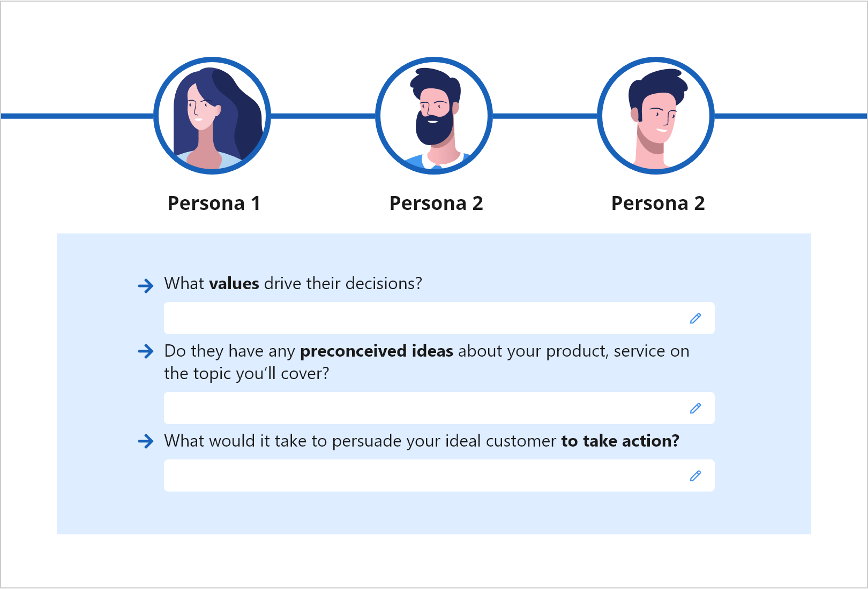Click the rightmost Persona 2 label
The height and width of the screenshot is (589, 868).
pos(658,203)
